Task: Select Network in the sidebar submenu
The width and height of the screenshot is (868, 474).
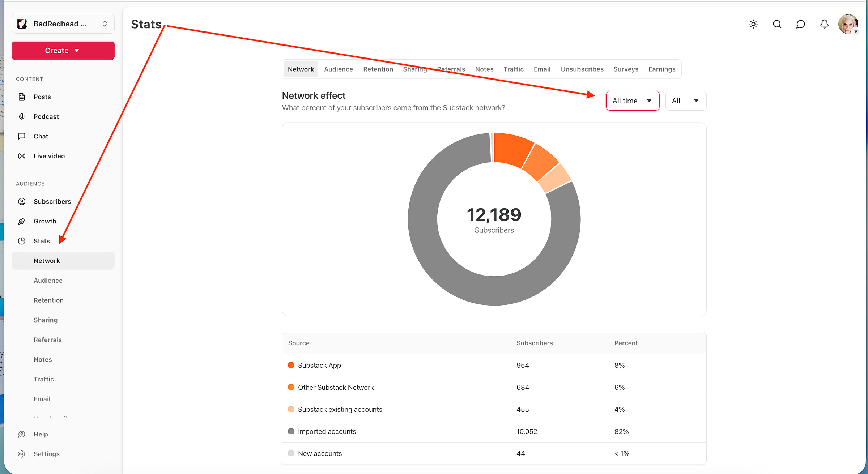Action: [x=63, y=261]
